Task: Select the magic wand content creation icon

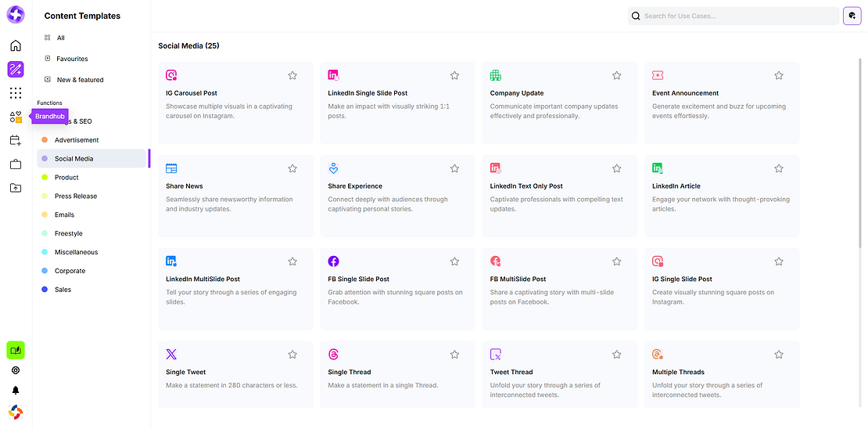Action: pos(16,70)
